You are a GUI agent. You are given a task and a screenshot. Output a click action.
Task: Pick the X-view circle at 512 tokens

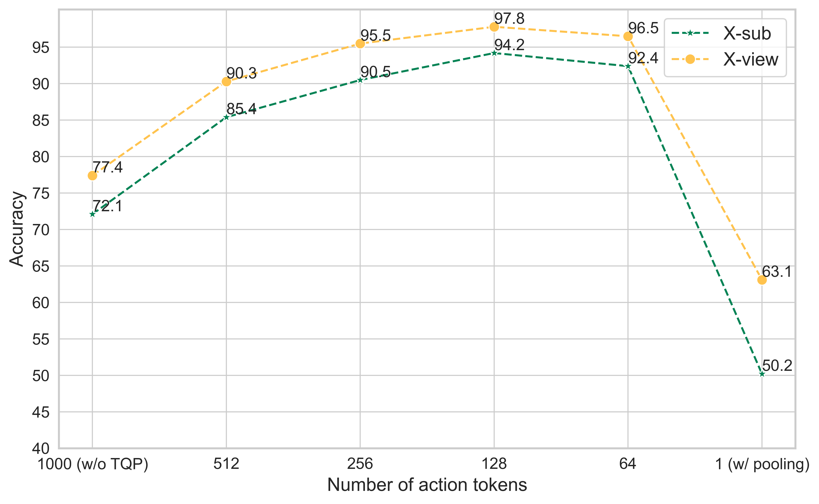coord(226,82)
